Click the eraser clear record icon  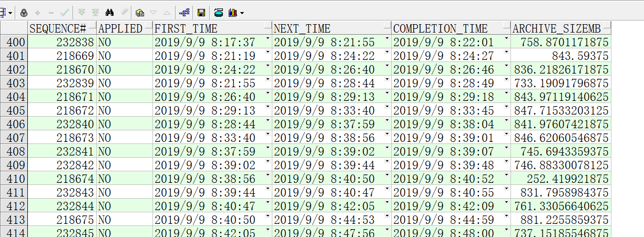[124, 12]
